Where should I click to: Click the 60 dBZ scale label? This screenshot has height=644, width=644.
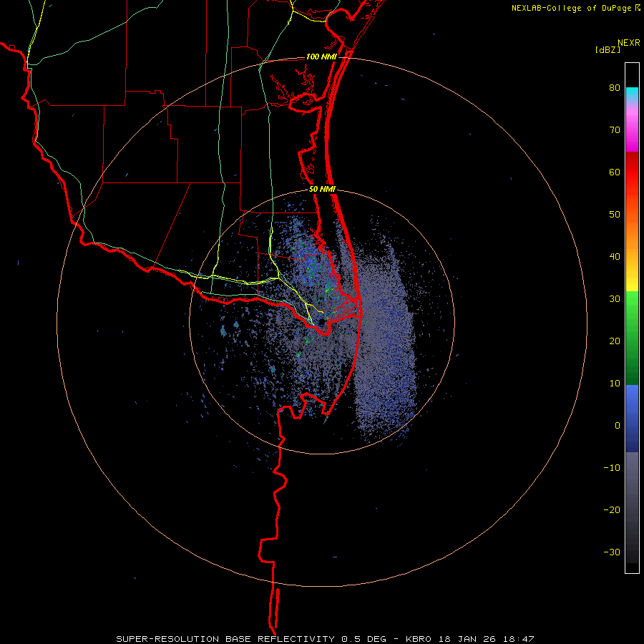615,172
